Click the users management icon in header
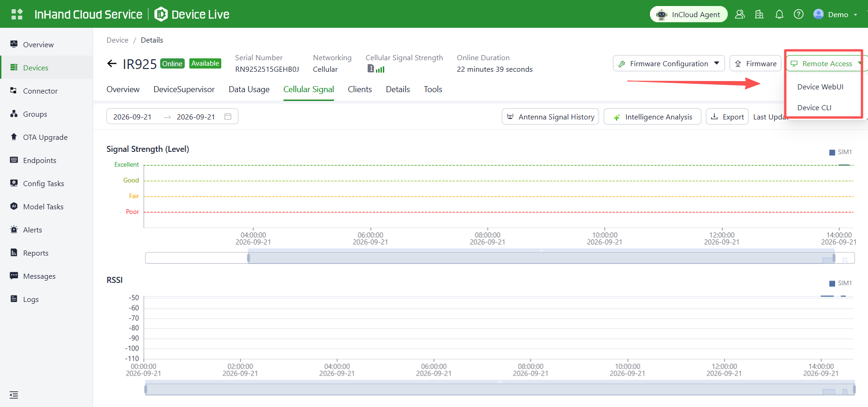868x407 pixels. pos(740,14)
